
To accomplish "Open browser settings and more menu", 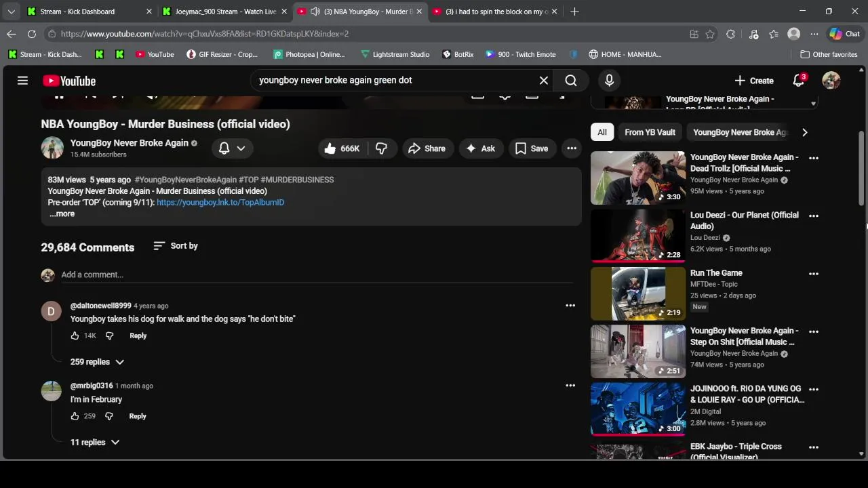I will (814, 34).
